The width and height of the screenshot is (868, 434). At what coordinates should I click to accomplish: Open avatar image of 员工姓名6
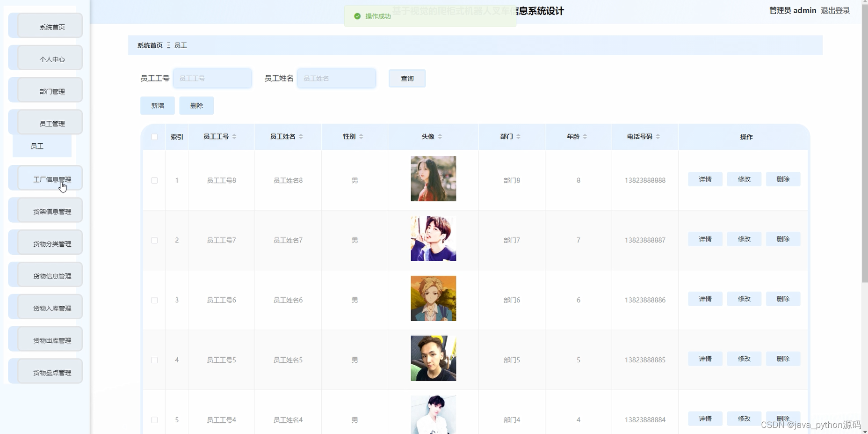click(x=433, y=299)
